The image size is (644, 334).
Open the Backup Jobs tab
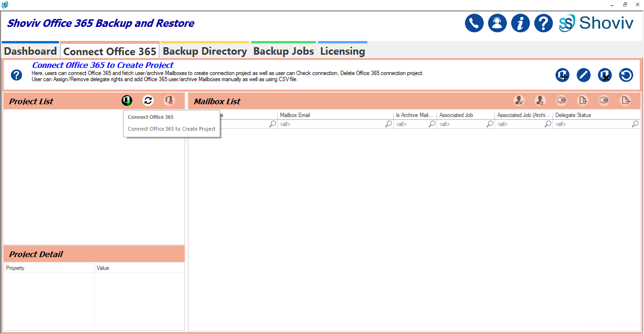pyautogui.click(x=284, y=50)
